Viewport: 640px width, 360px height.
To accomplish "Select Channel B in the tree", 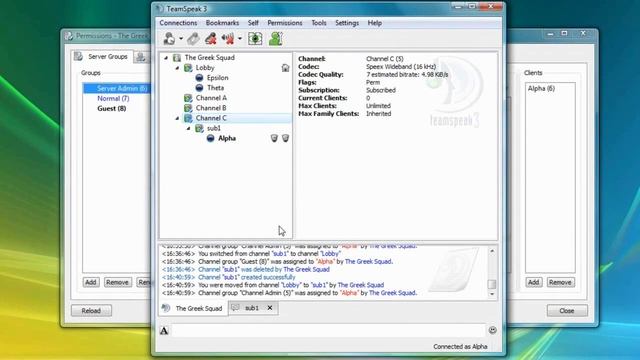I will click(211, 108).
